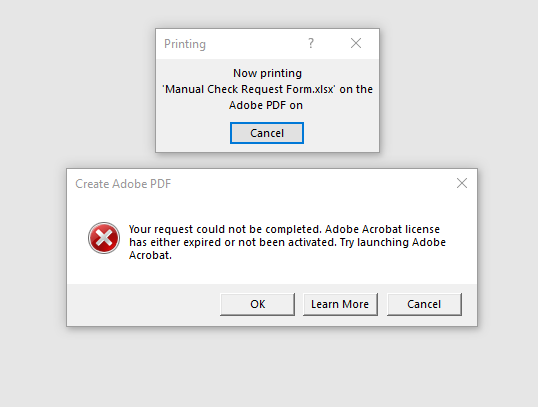Screen dimensions: 538x407
Task: Click the question mark help icon in Printing dialog
Action: pos(311,43)
